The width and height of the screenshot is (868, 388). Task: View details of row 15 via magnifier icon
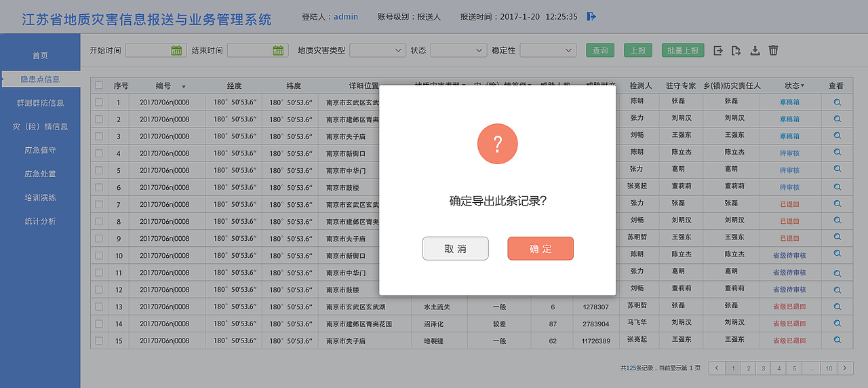pos(837,340)
